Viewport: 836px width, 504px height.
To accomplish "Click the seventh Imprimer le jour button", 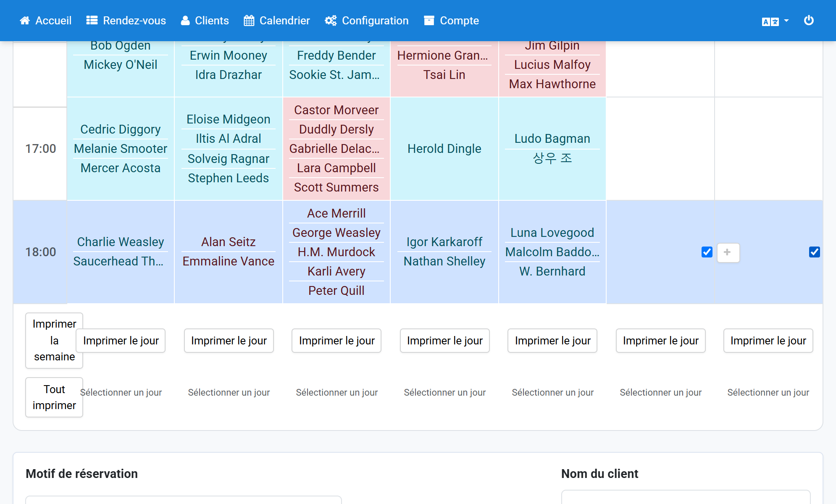I will click(768, 341).
